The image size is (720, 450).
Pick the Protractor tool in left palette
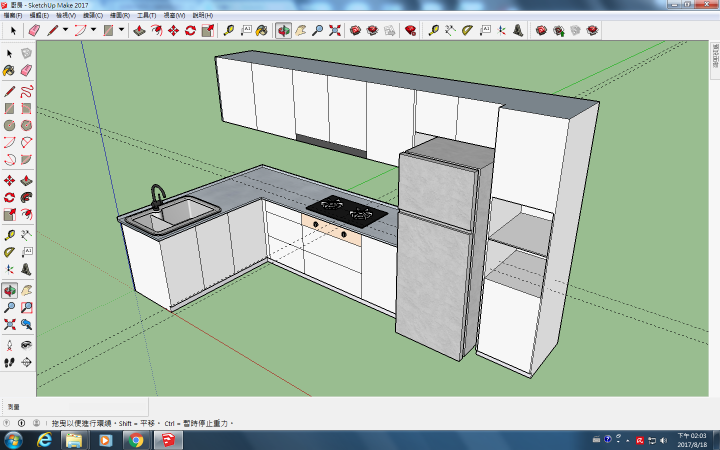tap(10, 252)
